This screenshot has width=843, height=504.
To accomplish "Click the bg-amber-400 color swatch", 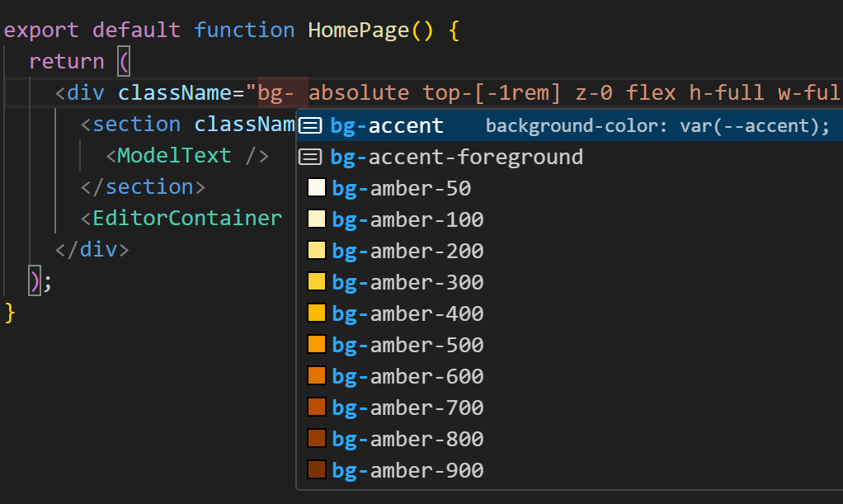I will click(317, 313).
